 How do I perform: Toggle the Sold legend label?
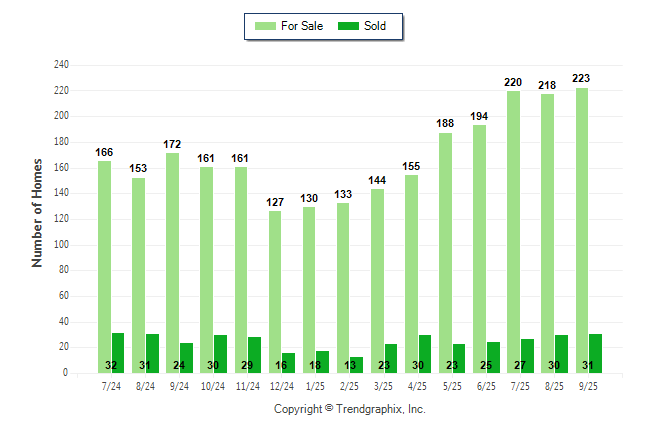pos(375,26)
